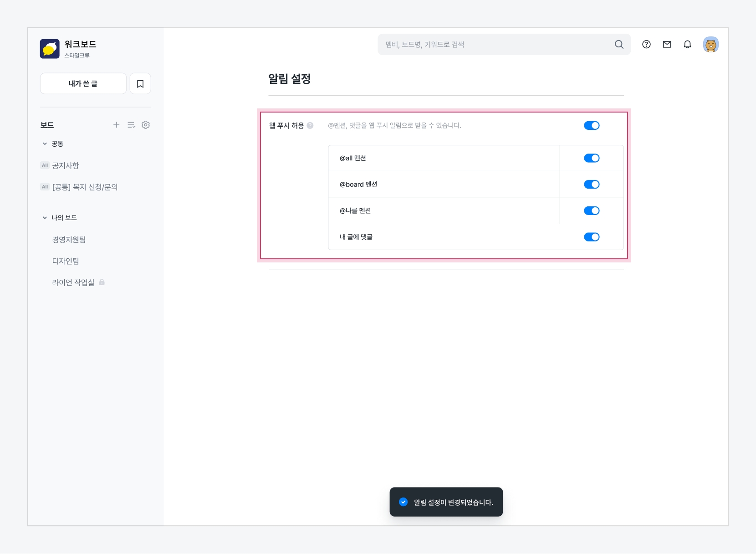Click the search magnifier icon
The width and height of the screenshot is (756, 554).
619,45
